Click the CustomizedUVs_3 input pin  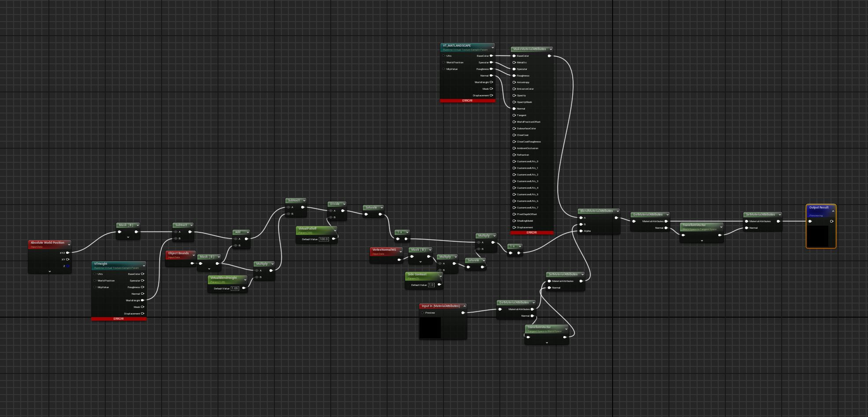[x=514, y=181]
